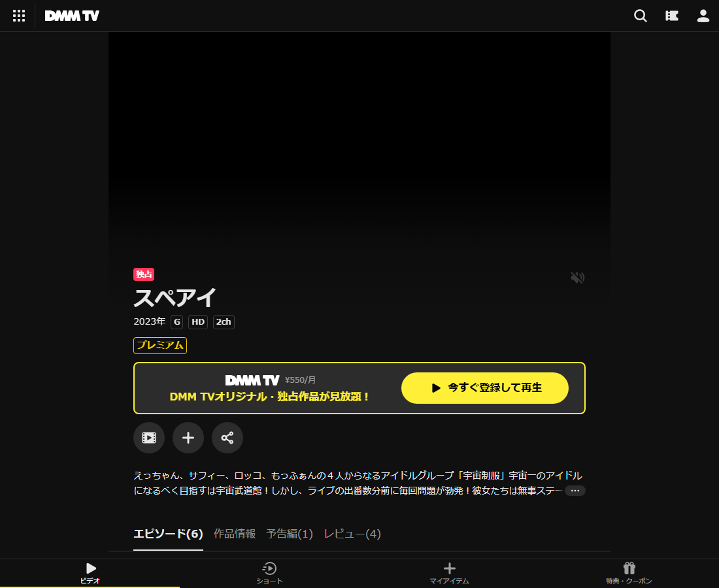Unmute the trailer sound
The image size is (719, 588).
tap(577, 277)
